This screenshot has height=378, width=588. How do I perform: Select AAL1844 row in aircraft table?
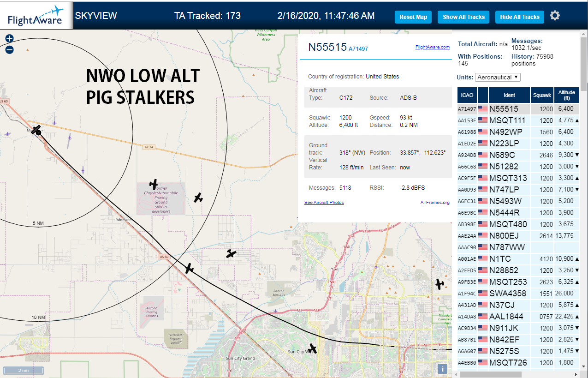(518, 317)
